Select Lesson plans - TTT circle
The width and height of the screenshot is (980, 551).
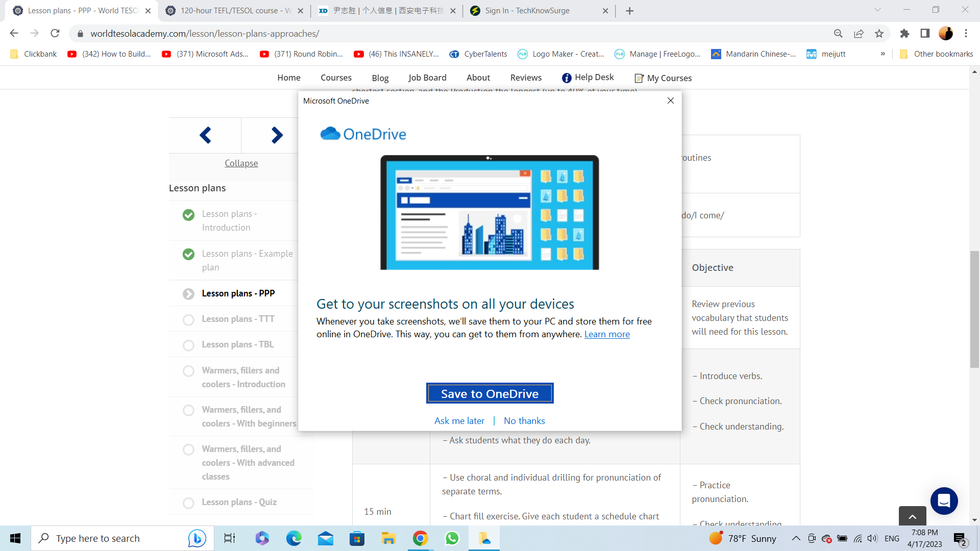(x=188, y=320)
